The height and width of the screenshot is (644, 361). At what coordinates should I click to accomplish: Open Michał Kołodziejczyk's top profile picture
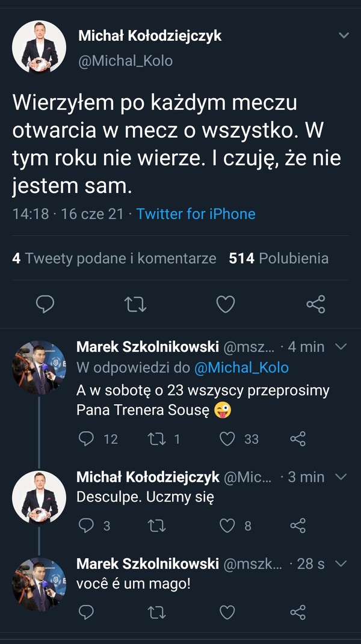(39, 47)
